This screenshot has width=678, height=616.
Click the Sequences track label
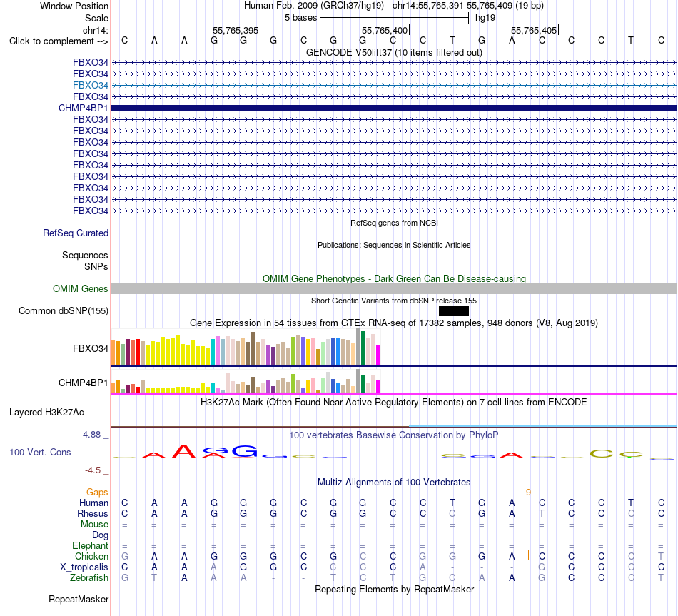pos(85,256)
